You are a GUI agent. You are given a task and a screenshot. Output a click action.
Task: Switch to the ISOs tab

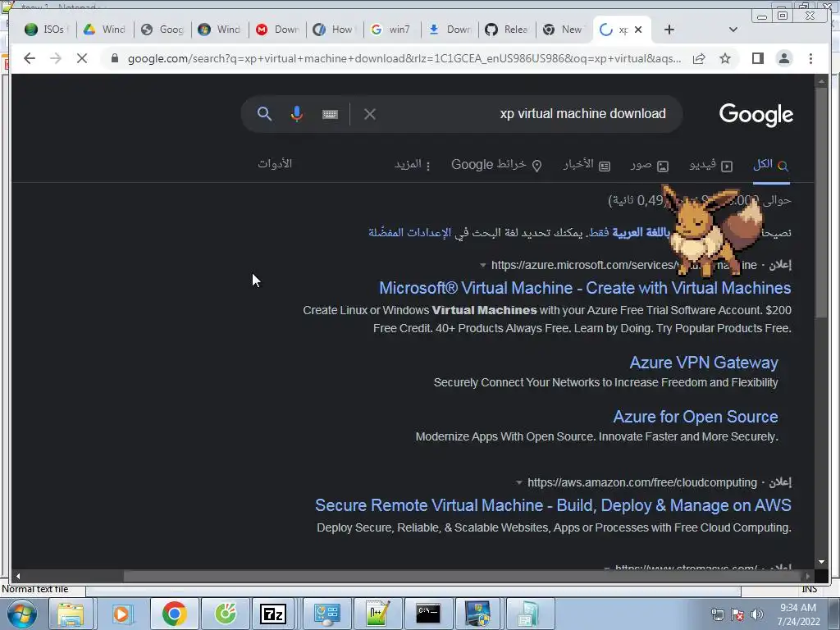[x=46, y=30]
